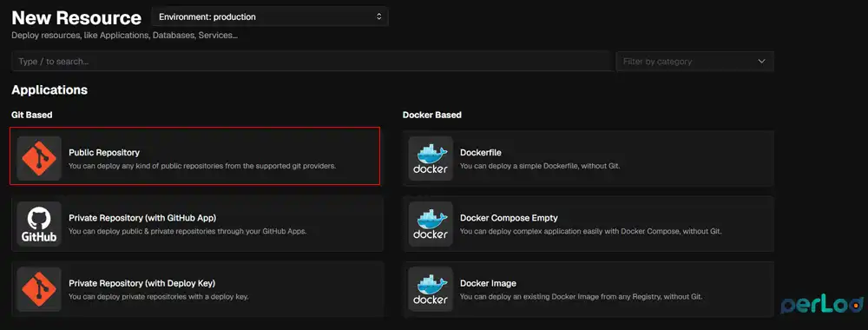Click the Git Based heading
The height and width of the screenshot is (330, 868).
(x=31, y=115)
